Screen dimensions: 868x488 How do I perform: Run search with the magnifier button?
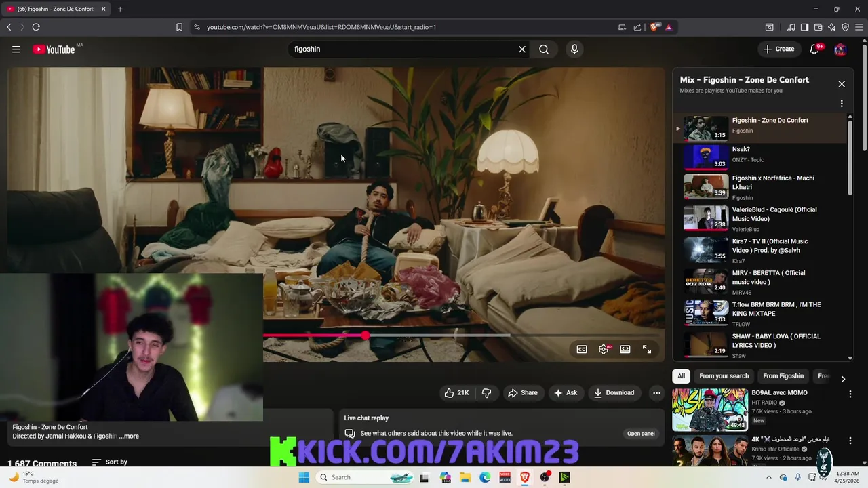(544, 49)
